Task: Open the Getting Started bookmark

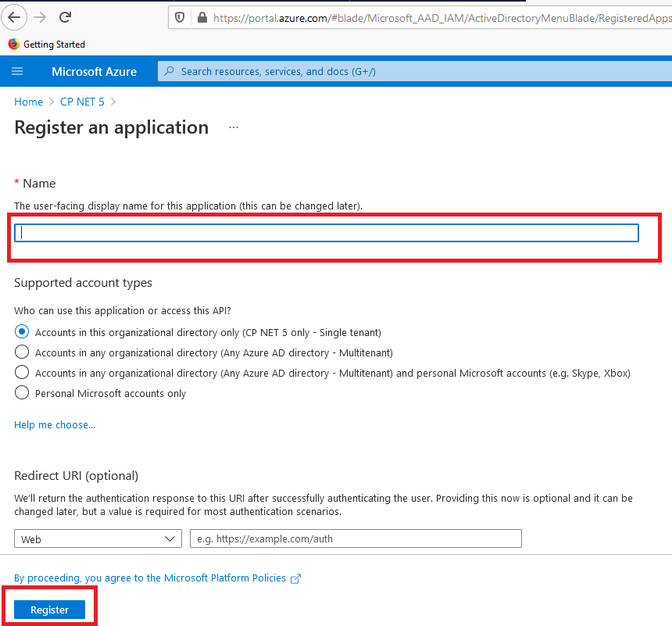Action: [x=47, y=45]
